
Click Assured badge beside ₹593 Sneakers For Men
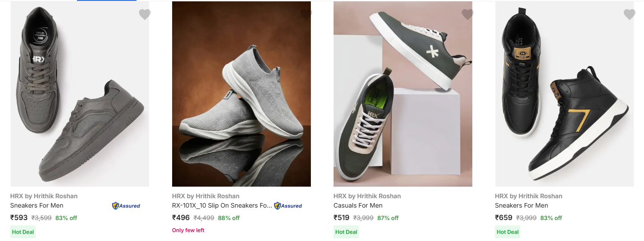126,206
